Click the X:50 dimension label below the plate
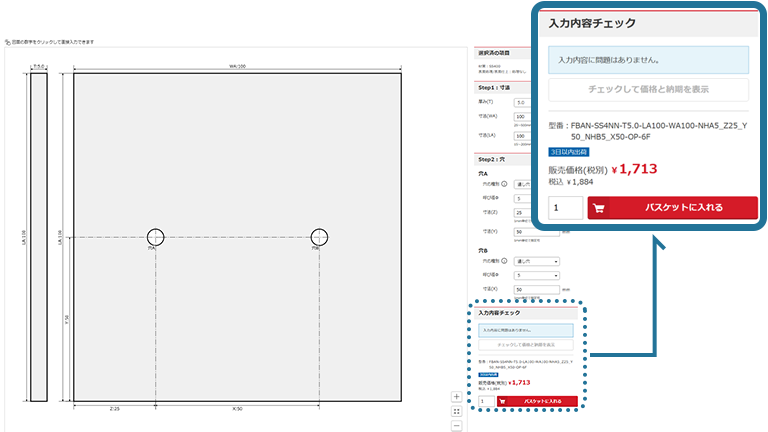 [x=238, y=408]
